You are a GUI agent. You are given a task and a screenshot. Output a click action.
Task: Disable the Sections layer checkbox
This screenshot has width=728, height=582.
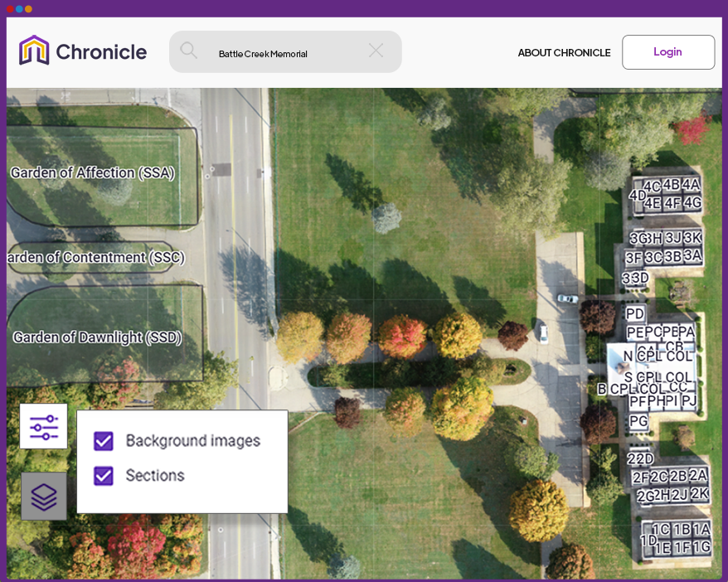pos(103,476)
